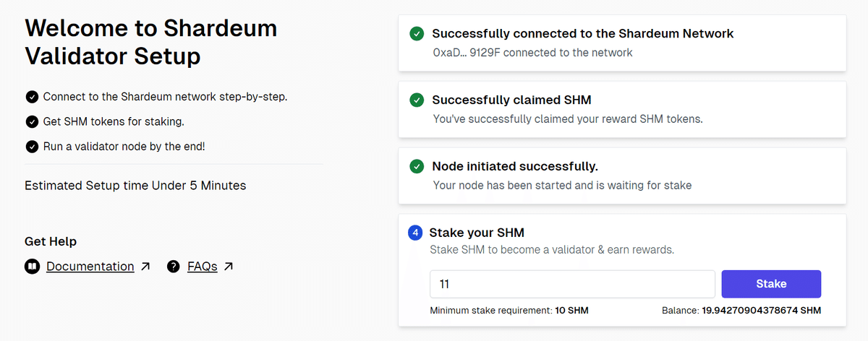The image size is (868, 341).
Task: Open the Documentation link
Action: pos(90,267)
